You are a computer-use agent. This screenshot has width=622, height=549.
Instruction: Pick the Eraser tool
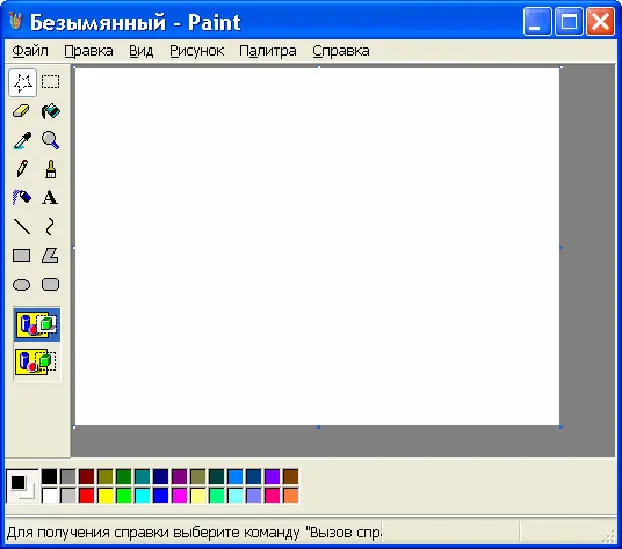click(22, 111)
